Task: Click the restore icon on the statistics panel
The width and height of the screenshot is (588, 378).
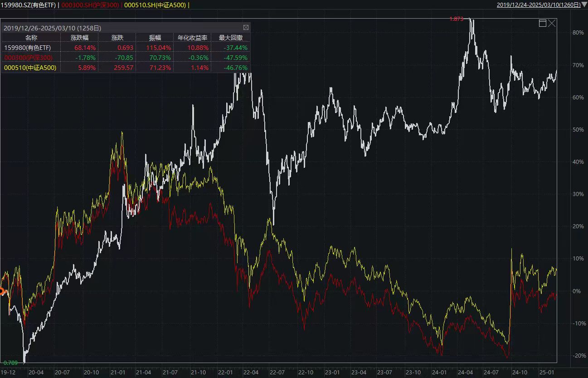Action: coord(542,23)
